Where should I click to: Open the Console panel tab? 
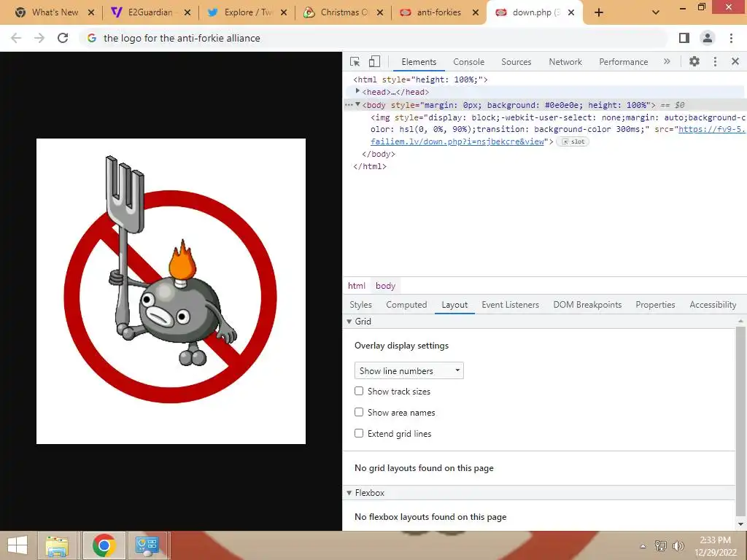pyautogui.click(x=469, y=62)
